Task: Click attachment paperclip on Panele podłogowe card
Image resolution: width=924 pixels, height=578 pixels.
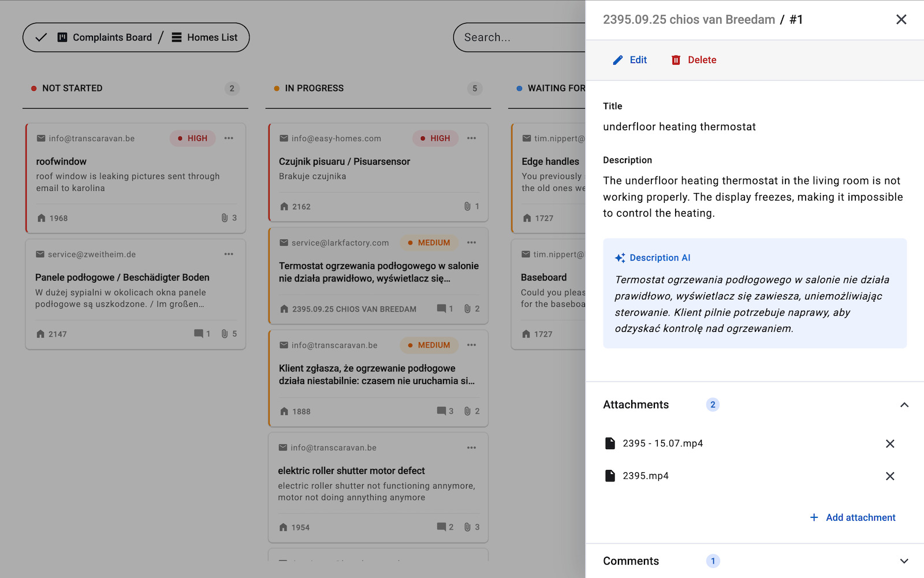Action: (225, 334)
